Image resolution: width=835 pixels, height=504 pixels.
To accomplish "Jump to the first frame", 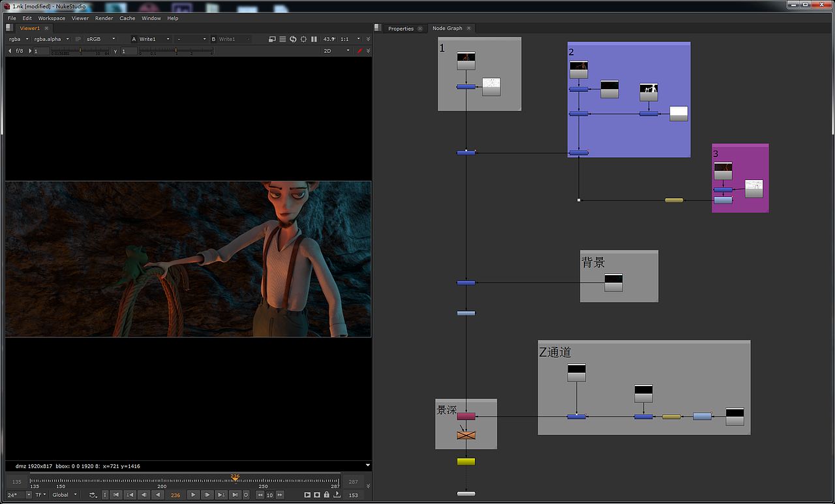I will [x=116, y=495].
